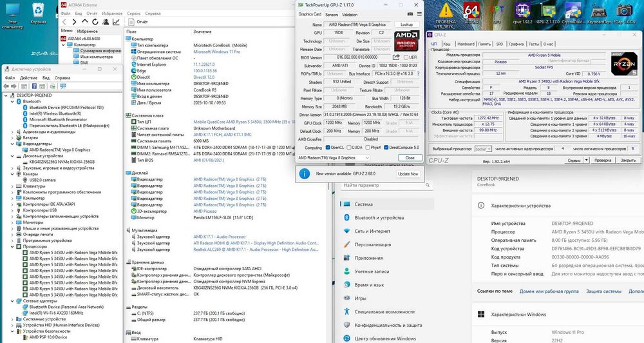Toggle CUDA checkbox in GPU-Z
644x343 pixels.
click(348, 147)
